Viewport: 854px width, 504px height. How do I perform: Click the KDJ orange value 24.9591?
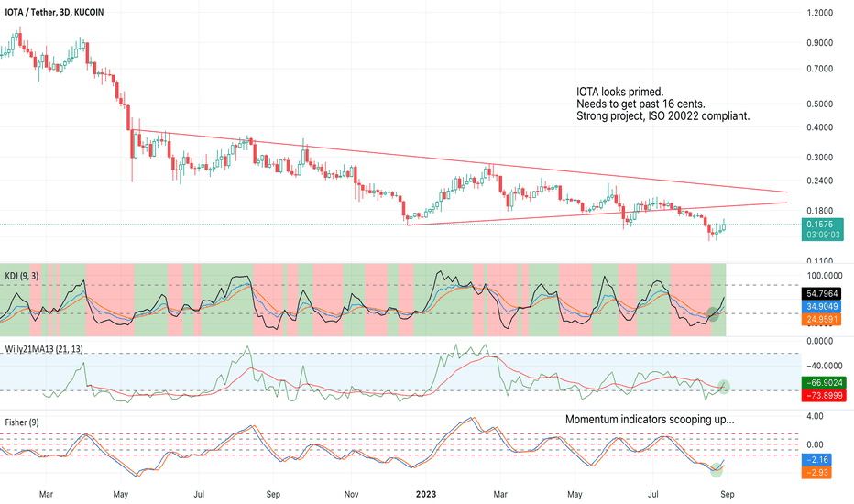[822, 319]
